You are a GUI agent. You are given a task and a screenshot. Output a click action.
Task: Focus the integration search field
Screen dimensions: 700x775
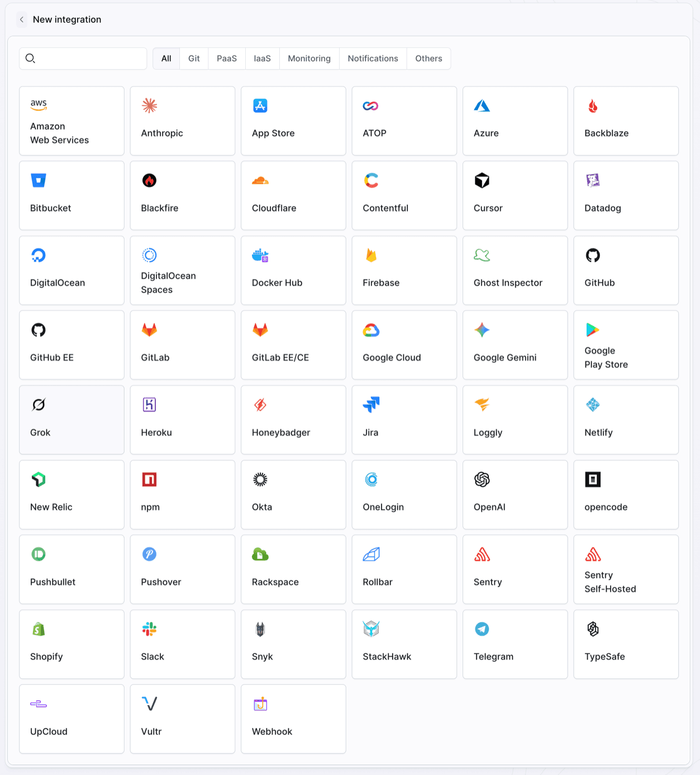coord(83,59)
